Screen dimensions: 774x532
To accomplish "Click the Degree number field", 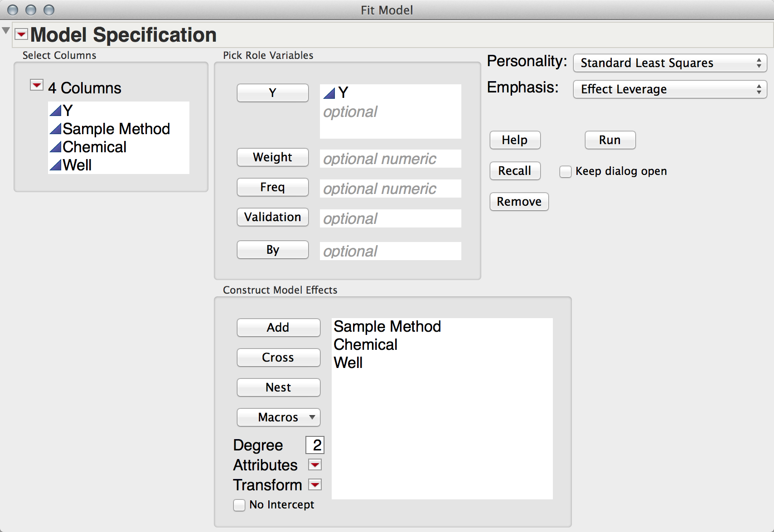I will tap(315, 445).
